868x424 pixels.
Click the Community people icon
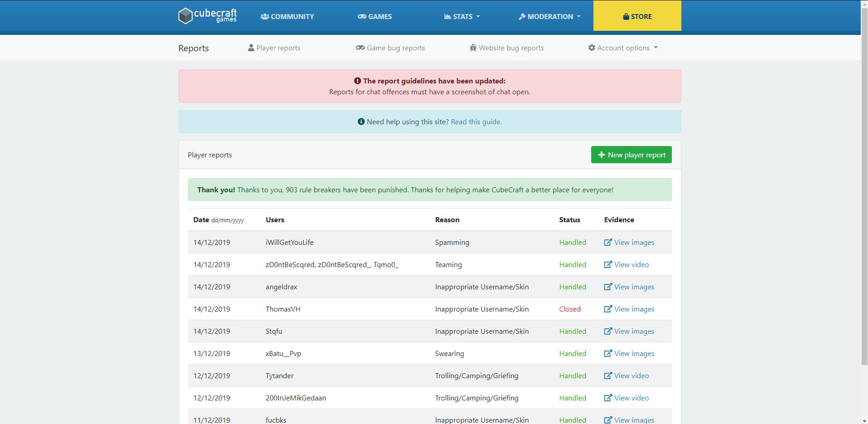click(x=265, y=16)
